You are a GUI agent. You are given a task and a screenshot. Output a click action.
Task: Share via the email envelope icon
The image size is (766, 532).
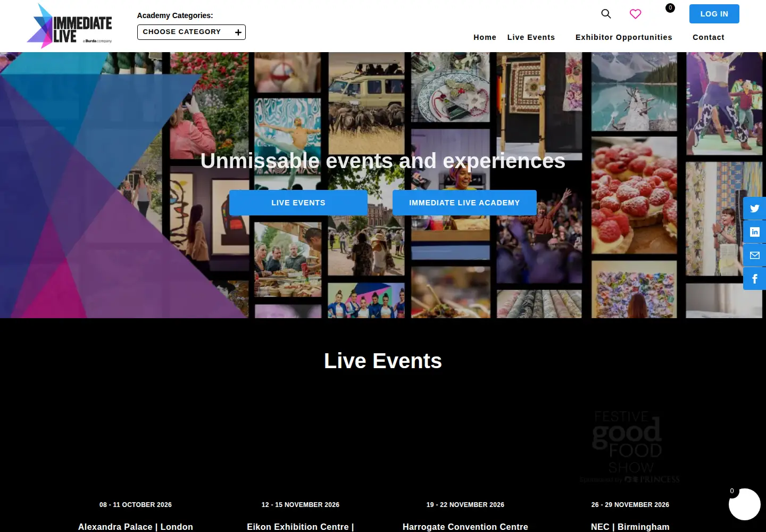coord(754,255)
